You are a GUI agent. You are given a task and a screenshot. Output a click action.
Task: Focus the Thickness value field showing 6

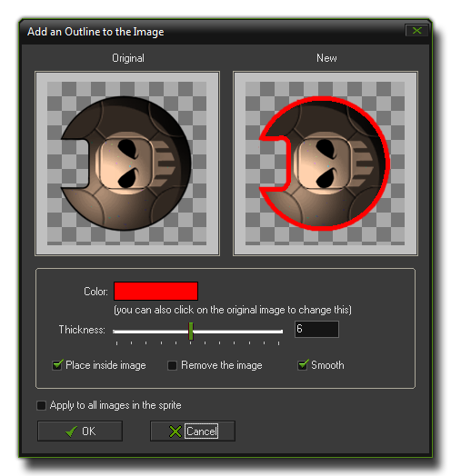click(316, 329)
